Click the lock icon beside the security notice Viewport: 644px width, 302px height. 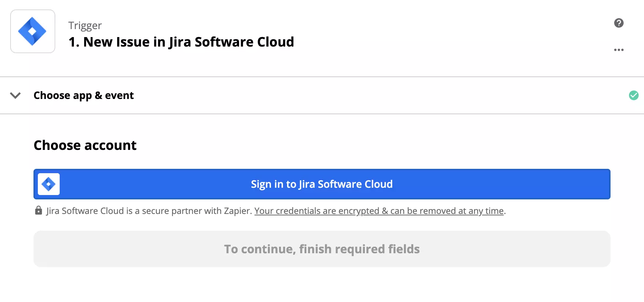(x=38, y=210)
